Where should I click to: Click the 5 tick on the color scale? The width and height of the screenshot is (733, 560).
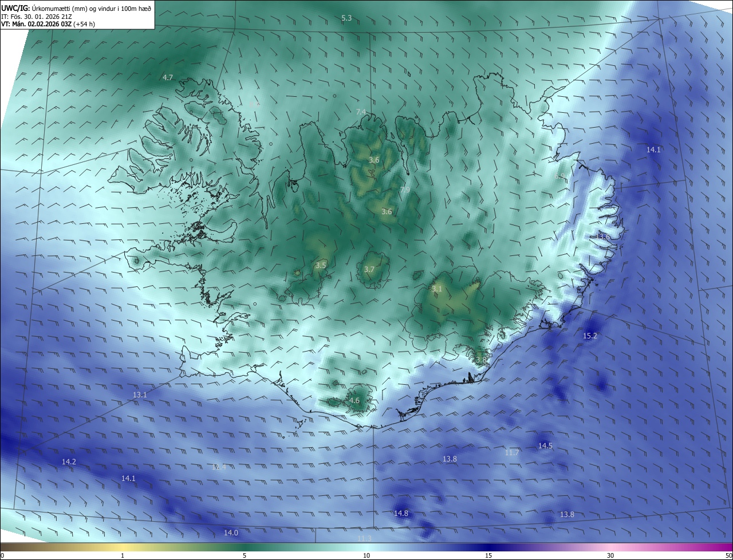pyautogui.click(x=245, y=555)
